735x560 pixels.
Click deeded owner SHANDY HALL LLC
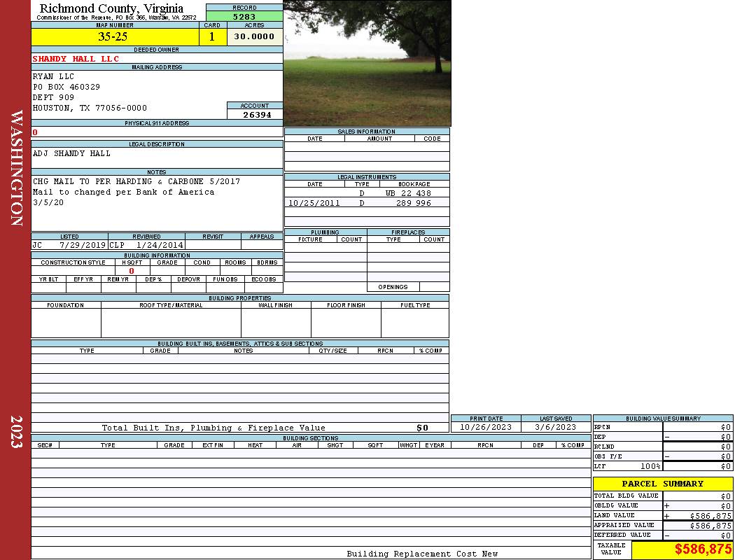76,59
